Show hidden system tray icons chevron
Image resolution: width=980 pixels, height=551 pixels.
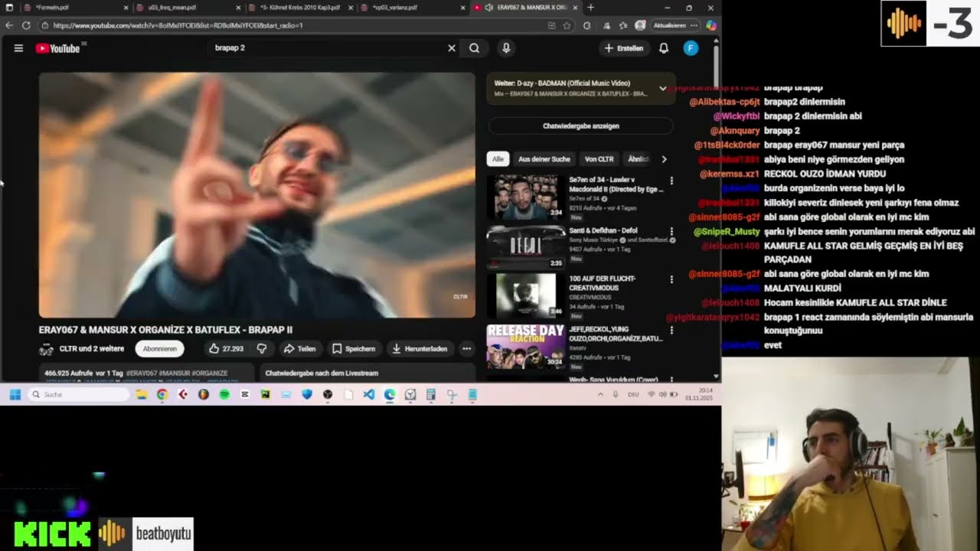(601, 395)
